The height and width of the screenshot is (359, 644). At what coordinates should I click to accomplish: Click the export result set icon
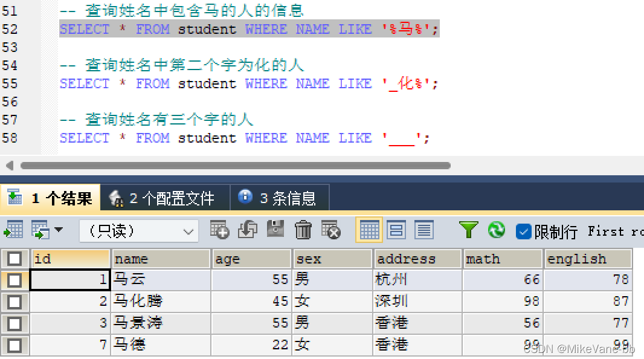coord(13,230)
